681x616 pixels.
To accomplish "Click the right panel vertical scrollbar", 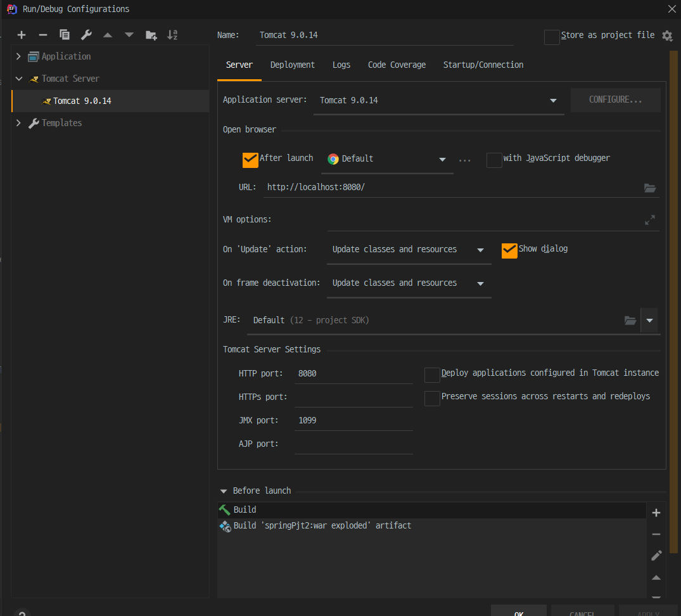I will (673, 302).
